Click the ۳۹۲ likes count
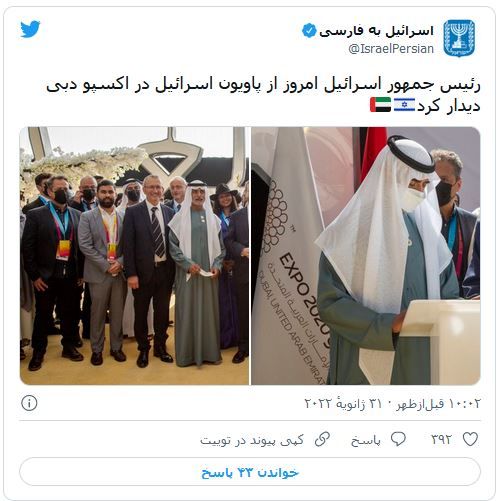 point(441,440)
